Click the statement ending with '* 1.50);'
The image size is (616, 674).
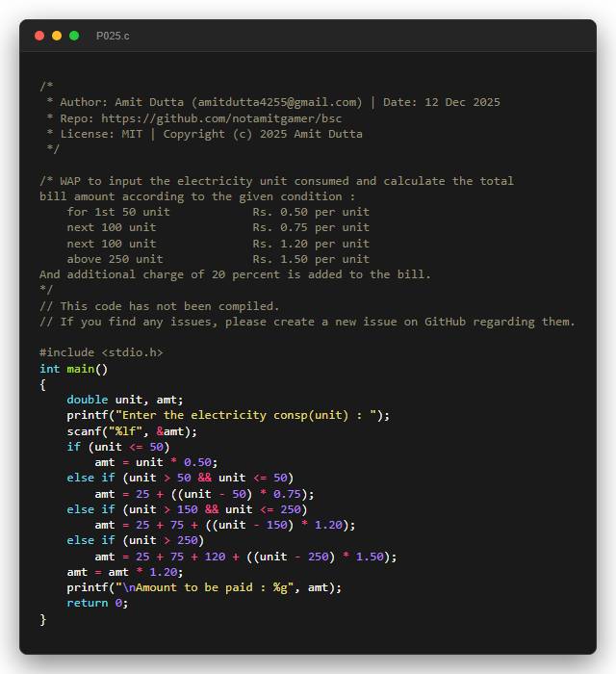point(245,557)
